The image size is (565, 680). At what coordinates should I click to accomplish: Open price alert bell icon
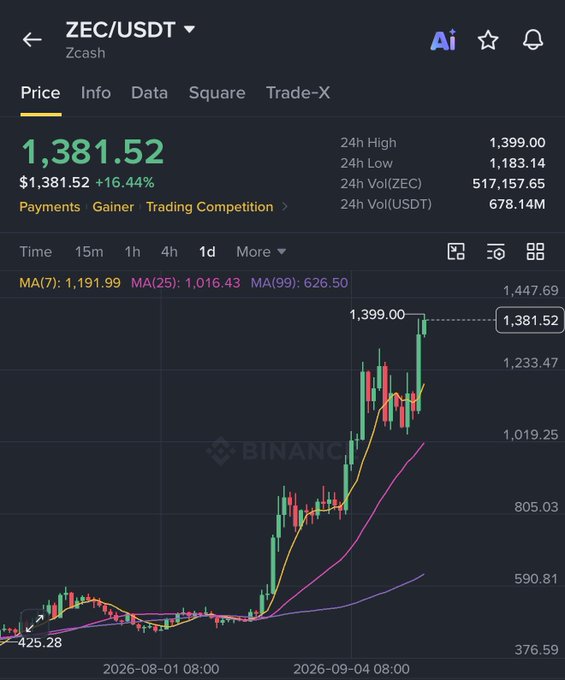tap(533, 40)
